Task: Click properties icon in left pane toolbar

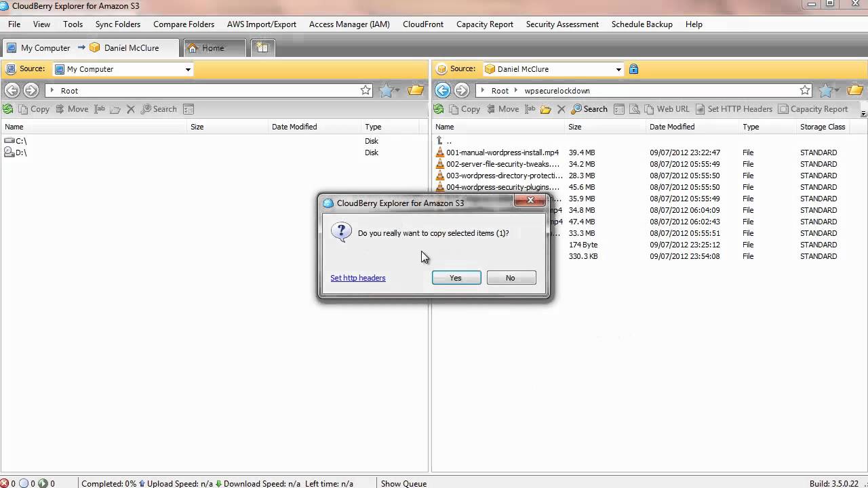Action: pos(189,109)
